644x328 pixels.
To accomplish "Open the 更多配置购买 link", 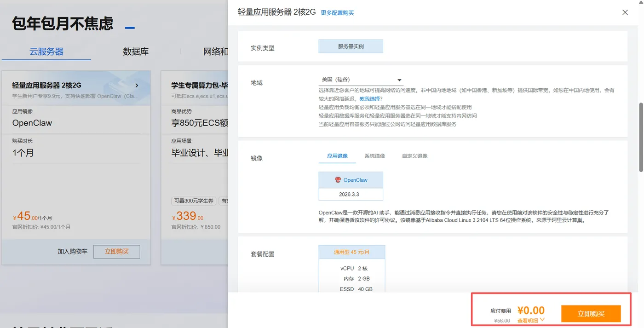I will pos(337,13).
